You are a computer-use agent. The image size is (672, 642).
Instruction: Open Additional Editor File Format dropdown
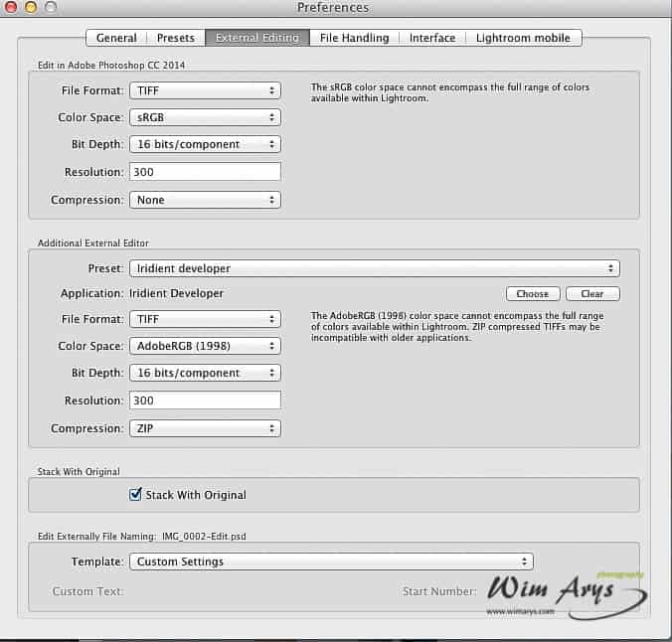click(205, 319)
